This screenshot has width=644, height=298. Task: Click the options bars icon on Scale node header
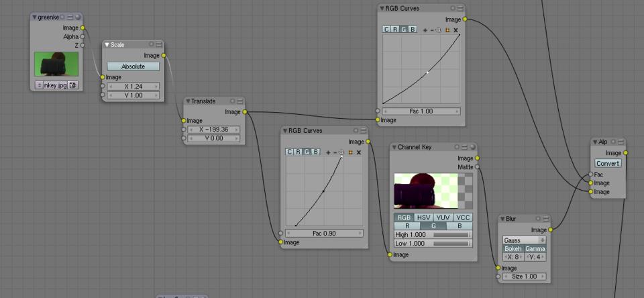tap(159, 45)
